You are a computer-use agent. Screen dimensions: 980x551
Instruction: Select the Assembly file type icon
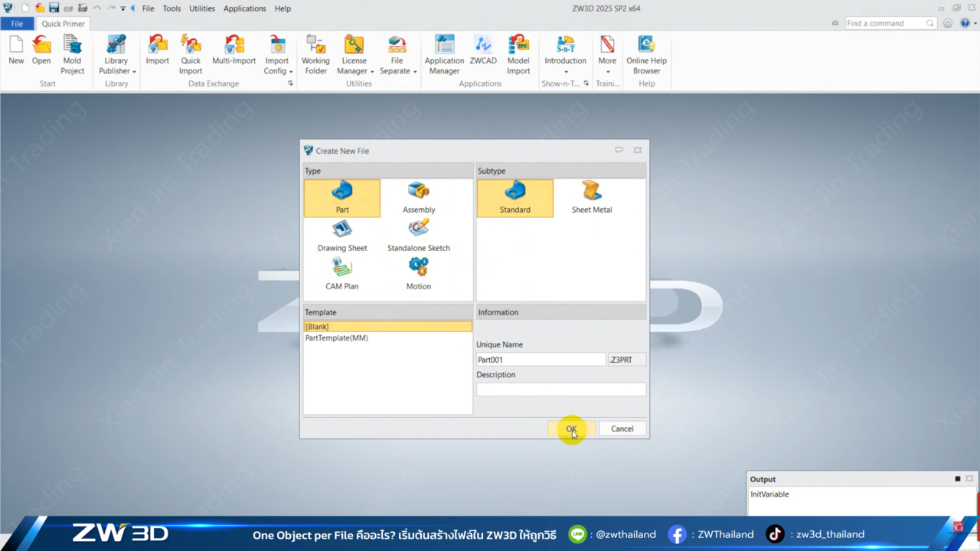[x=418, y=197]
